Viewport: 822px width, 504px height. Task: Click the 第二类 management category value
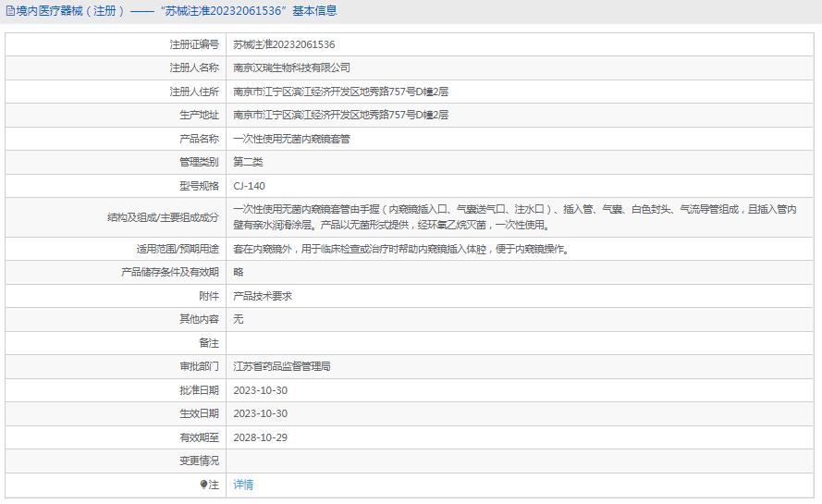(x=248, y=162)
